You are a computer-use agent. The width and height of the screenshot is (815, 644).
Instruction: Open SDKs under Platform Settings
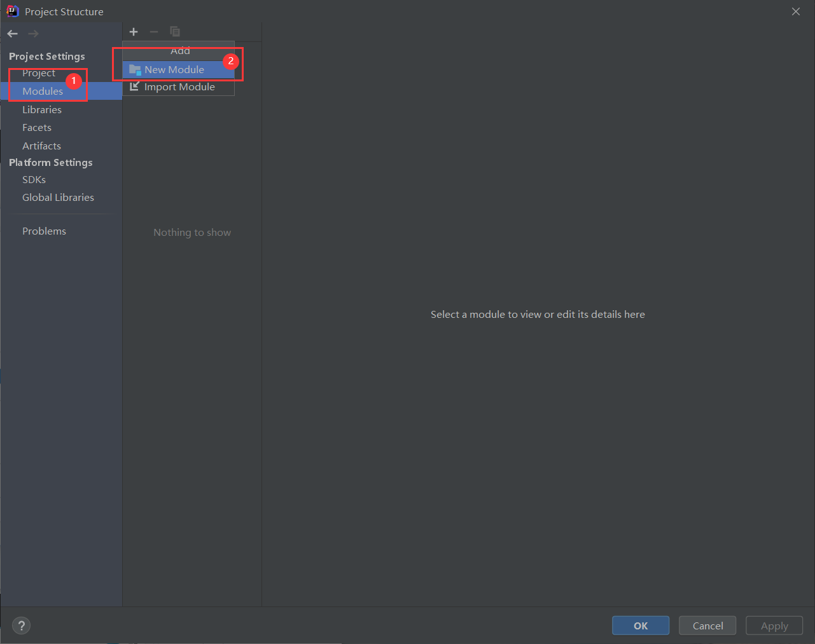(34, 180)
